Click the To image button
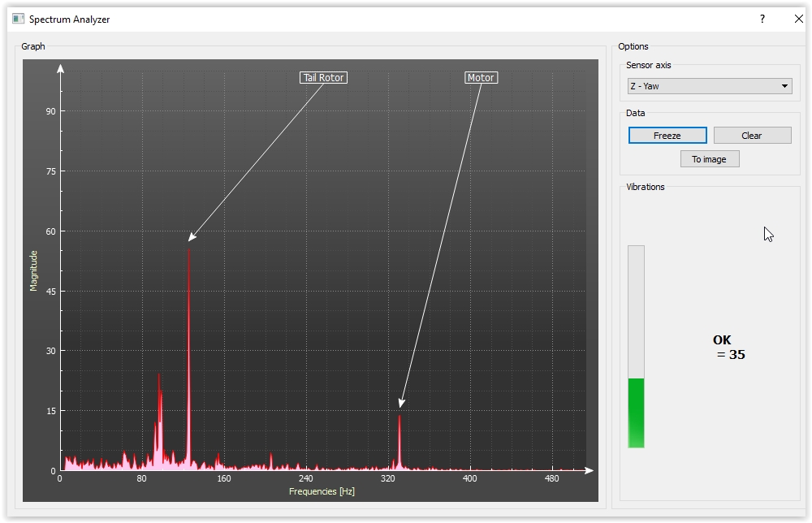812x523 pixels. (x=709, y=159)
